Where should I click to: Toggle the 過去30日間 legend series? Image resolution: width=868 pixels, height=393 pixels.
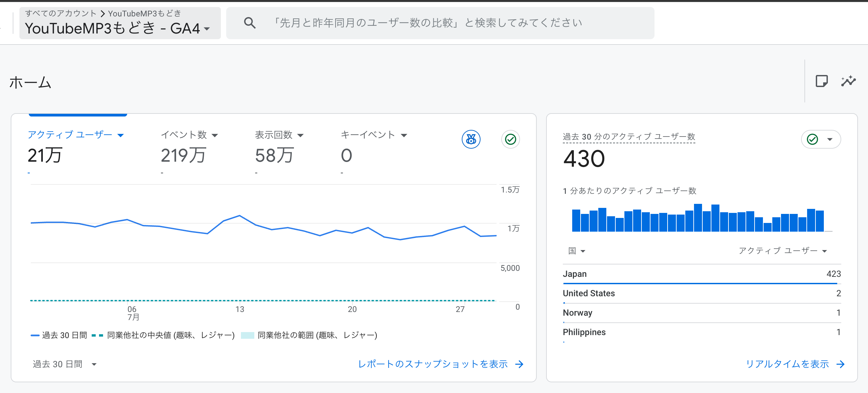coord(64,335)
